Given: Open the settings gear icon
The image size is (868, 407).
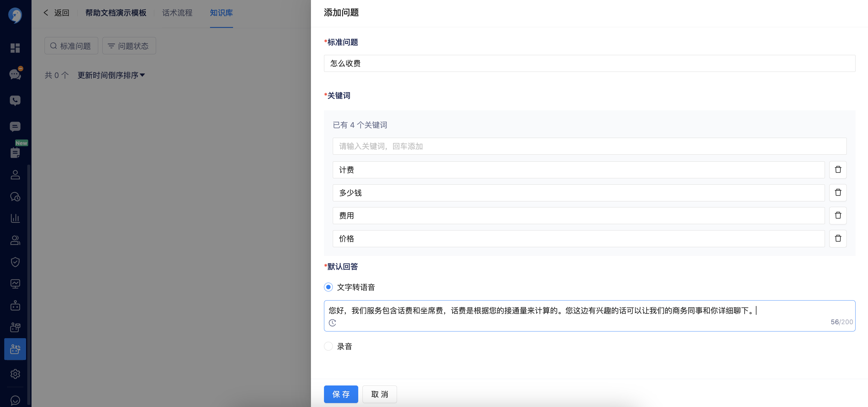Looking at the screenshot, I should tap(15, 374).
